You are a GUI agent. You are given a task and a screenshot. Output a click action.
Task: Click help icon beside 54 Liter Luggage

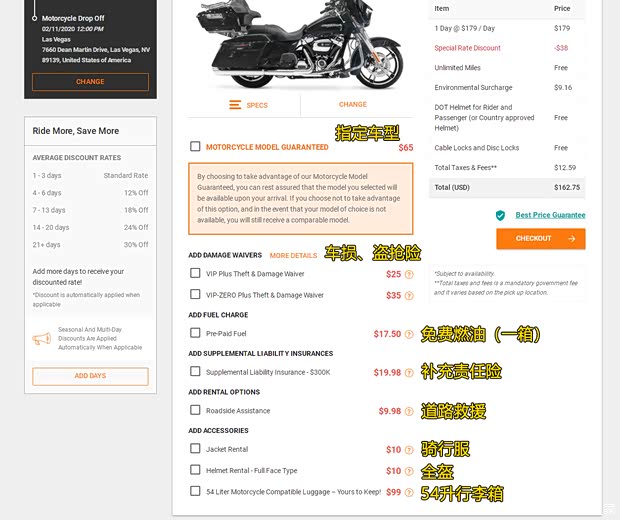tap(409, 492)
